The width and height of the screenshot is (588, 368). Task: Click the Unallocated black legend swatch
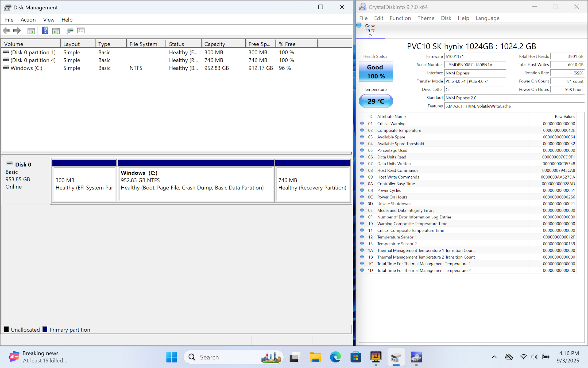6,329
